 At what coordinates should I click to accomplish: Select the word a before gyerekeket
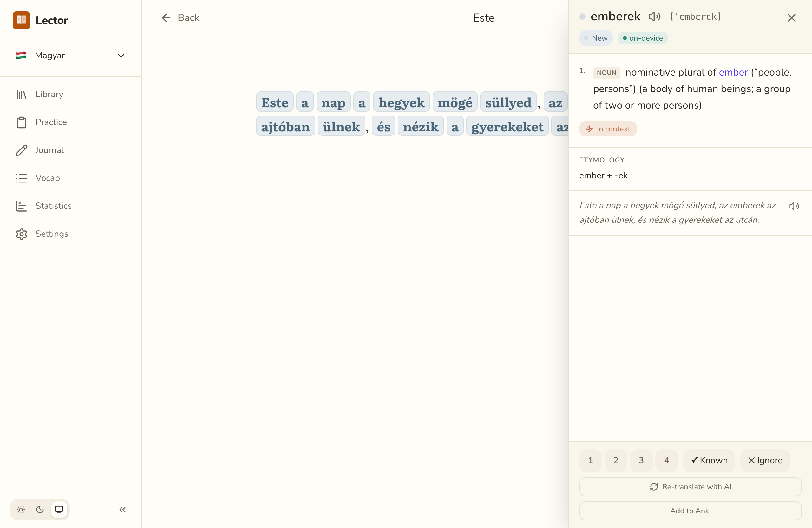pos(455,126)
